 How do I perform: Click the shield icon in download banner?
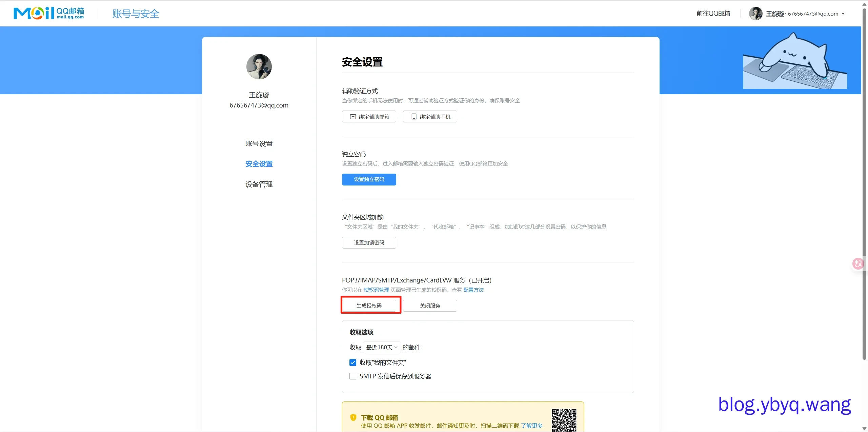(x=353, y=417)
